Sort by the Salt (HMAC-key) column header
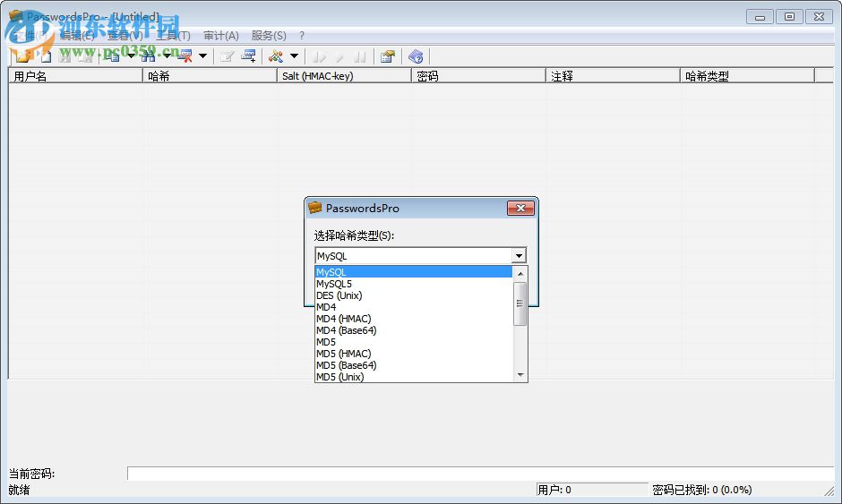 [344, 76]
